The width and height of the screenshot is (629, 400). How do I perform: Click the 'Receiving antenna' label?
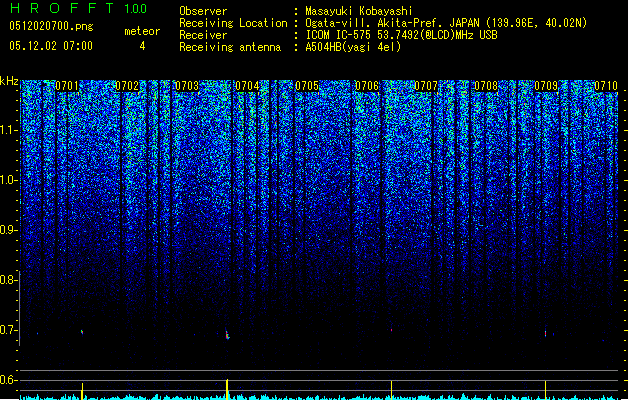[x=230, y=47]
